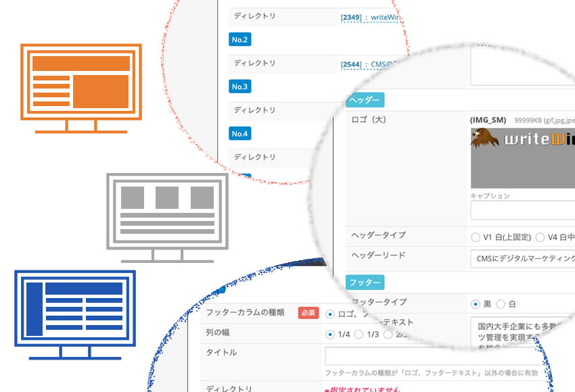Screen dimensions: 575x392
Task: Click the 列の幅 label
Action: tap(217, 333)
